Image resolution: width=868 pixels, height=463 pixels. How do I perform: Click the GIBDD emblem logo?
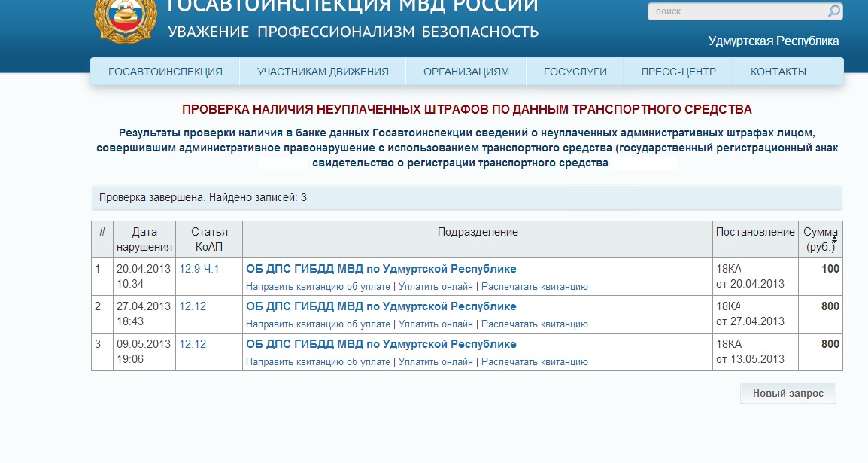(x=125, y=20)
